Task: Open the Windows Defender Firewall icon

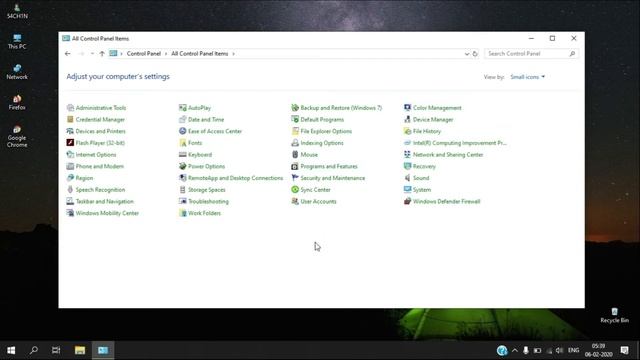Action: click(x=407, y=201)
